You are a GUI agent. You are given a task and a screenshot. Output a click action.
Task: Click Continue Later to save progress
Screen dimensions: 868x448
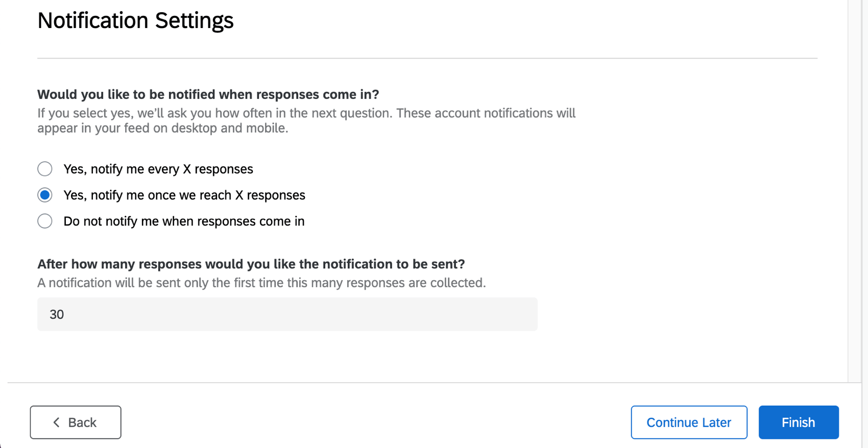pos(689,422)
